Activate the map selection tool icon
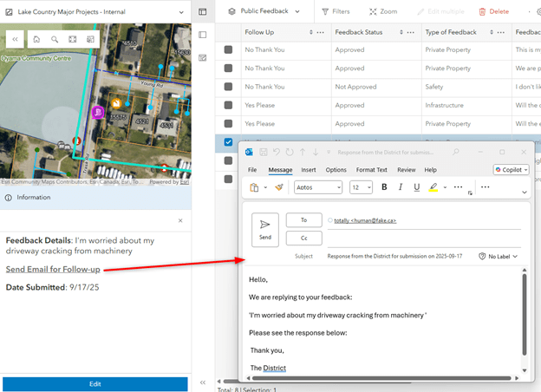Viewport: 541px width, 392px height. (x=90, y=39)
